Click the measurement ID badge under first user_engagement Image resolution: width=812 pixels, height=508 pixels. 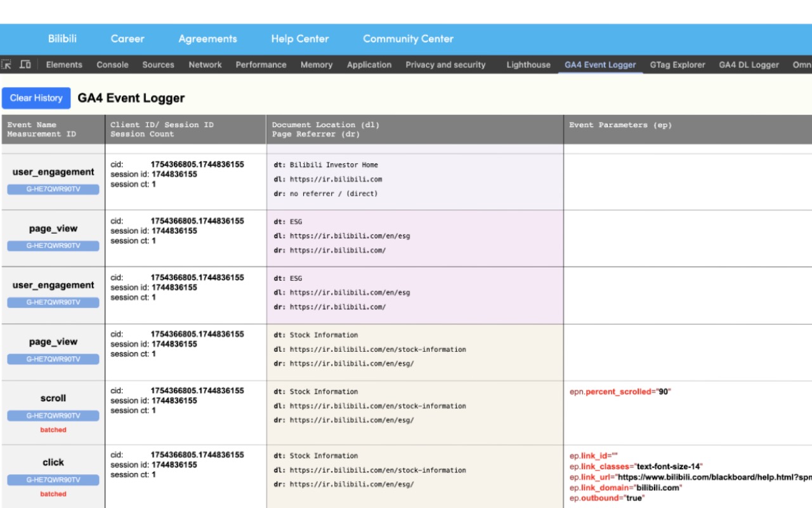pyautogui.click(x=53, y=189)
